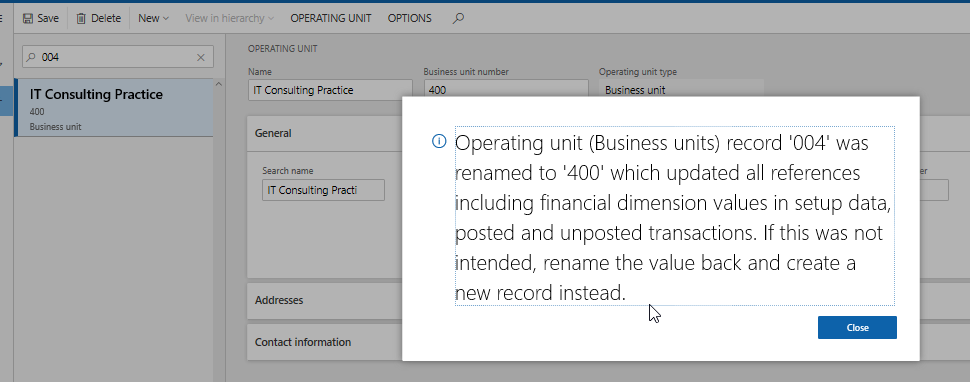The image size is (970, 382).
Task: Open the New dropdown menu
Action: [153, 19]
